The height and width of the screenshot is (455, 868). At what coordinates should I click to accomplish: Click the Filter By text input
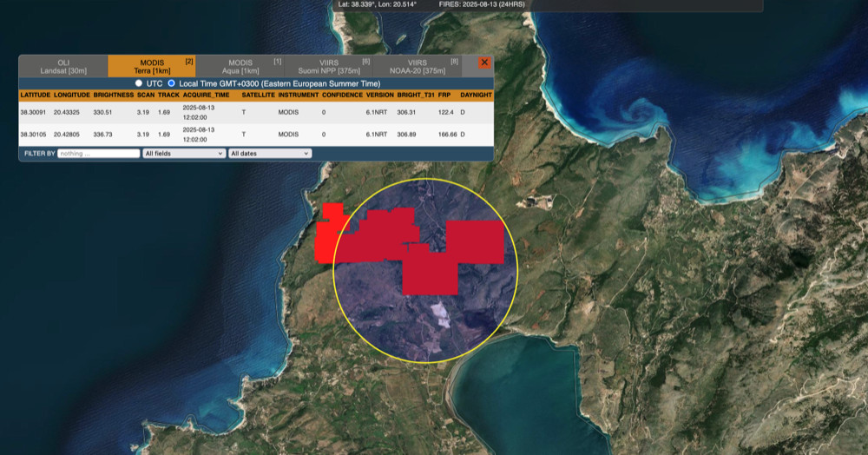pyautogui.click(x=98, y=153)
